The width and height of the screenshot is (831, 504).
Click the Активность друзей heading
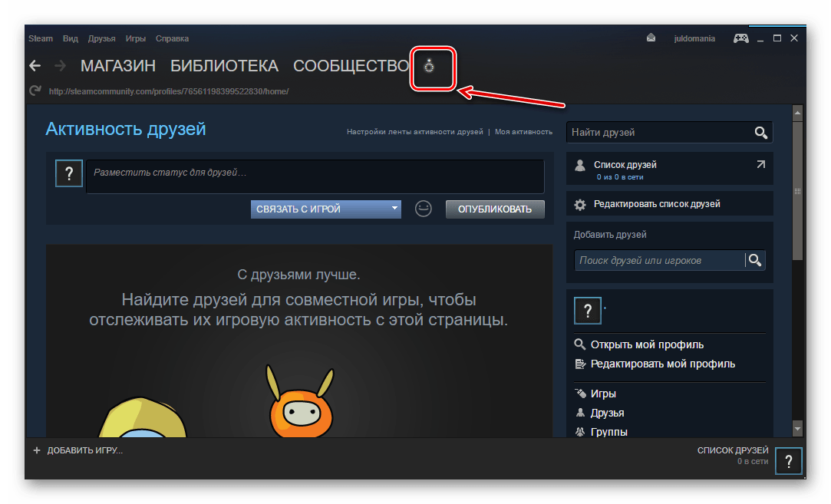(126, 129)
